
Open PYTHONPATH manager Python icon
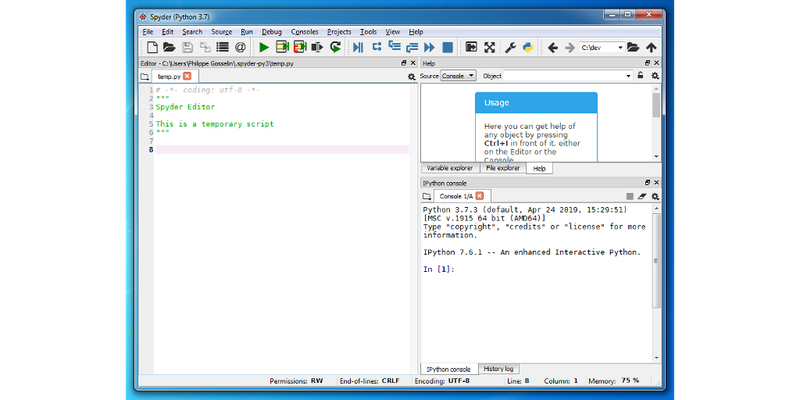pyautogui.click(x=528, y=47)
